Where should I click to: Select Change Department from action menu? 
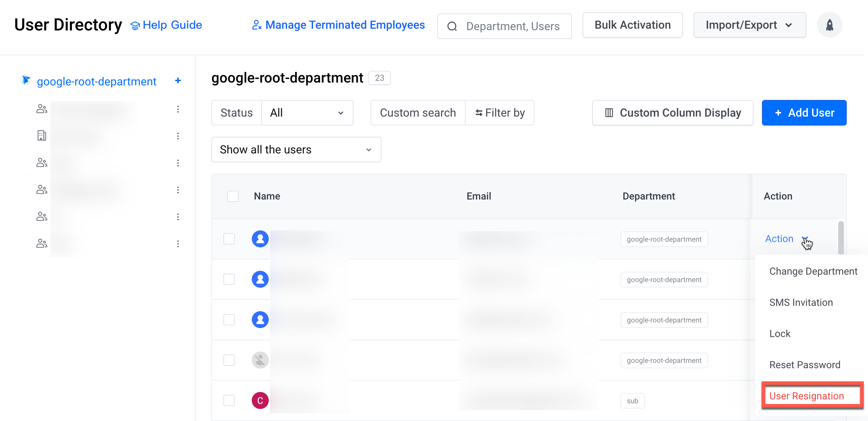[813, 271]
